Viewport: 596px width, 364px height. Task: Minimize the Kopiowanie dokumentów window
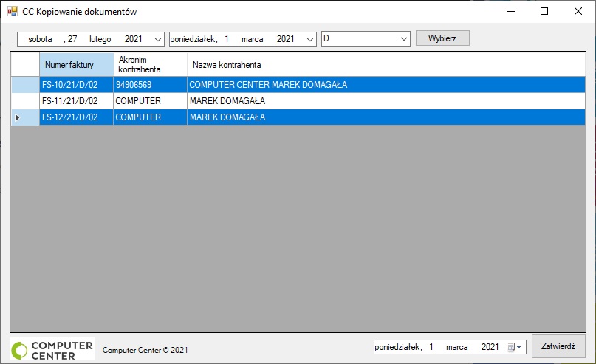coord(511,11)
